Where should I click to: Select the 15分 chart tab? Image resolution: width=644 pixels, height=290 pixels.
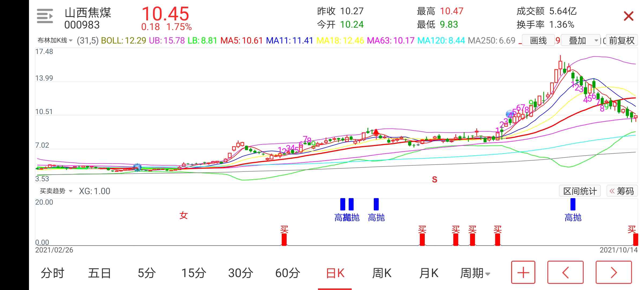193,273
